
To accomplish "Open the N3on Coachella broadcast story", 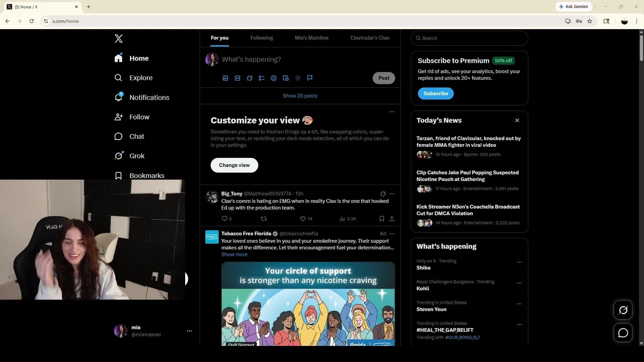I will tap(469, 215).
